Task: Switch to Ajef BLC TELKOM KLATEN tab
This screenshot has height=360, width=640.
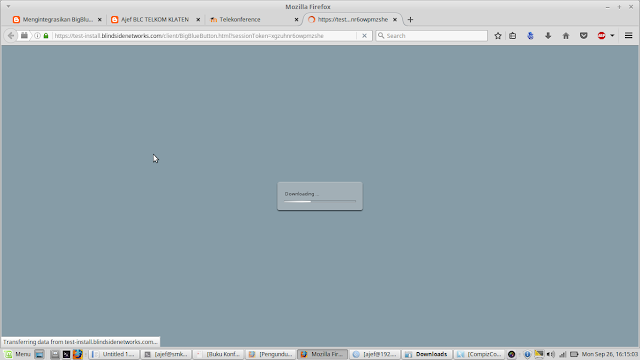Action: click(156, 20)
